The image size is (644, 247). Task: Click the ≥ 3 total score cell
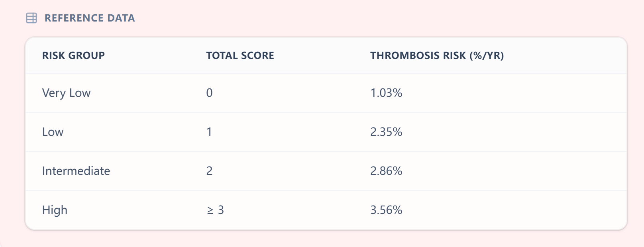[215, 210]
